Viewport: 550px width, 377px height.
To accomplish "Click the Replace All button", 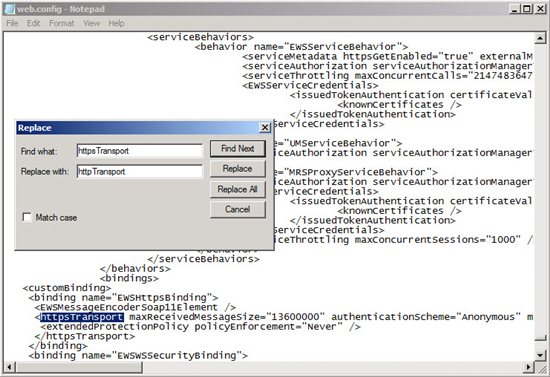I will click(237, 189).
